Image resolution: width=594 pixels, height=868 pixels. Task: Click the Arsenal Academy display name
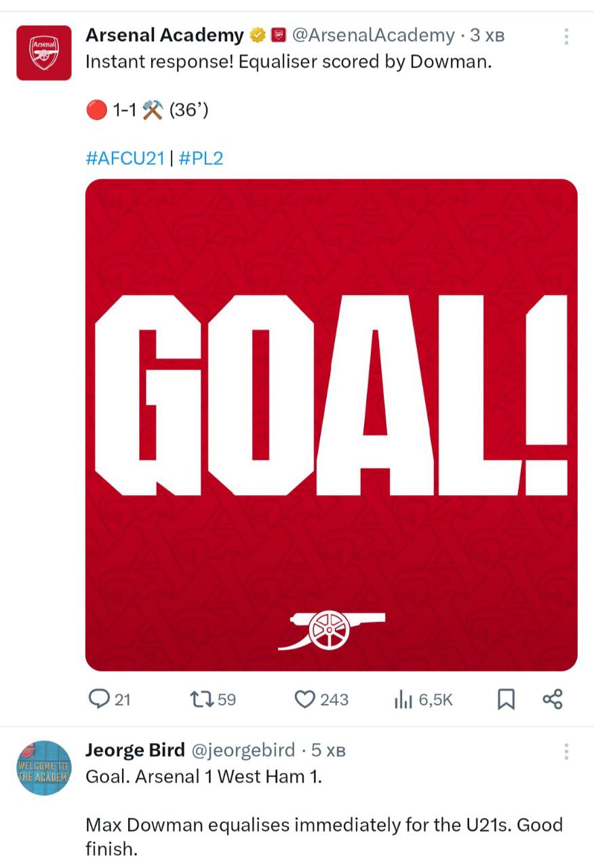[165, 35]
